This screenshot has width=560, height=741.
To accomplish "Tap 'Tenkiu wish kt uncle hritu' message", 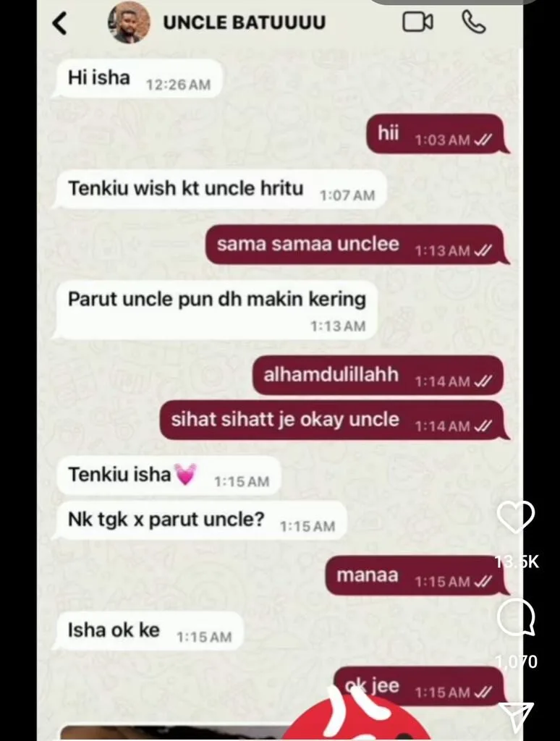I will click(220, 189).
